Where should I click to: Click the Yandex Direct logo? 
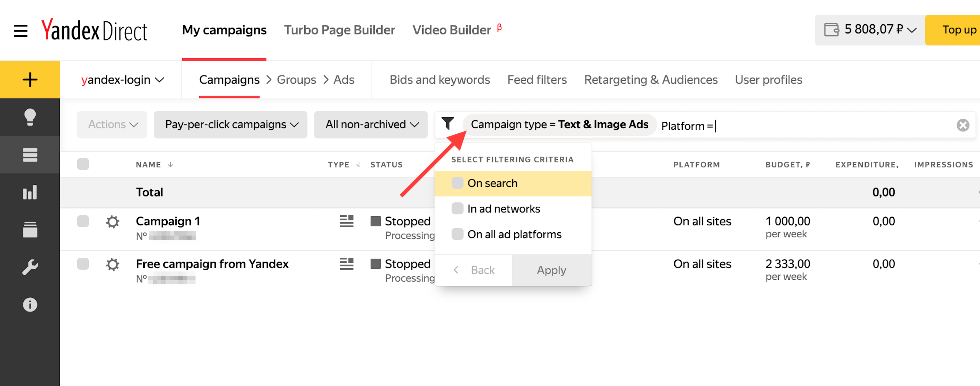(x=94, y=30)
